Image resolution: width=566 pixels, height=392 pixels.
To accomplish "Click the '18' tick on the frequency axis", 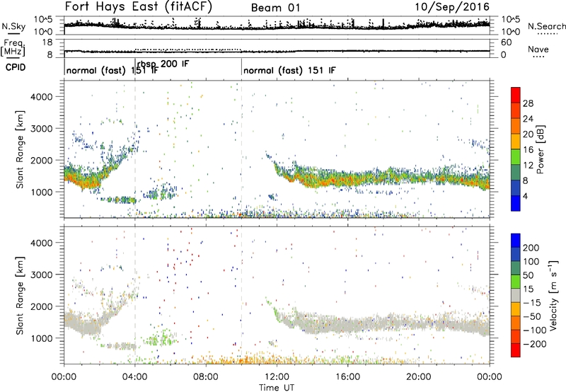I will (47, 42).
